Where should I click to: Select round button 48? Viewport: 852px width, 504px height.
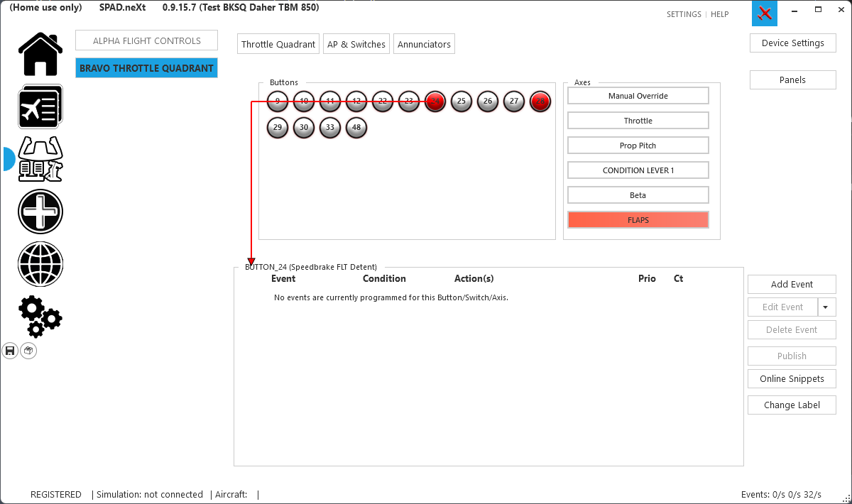[x=356, y=128]
